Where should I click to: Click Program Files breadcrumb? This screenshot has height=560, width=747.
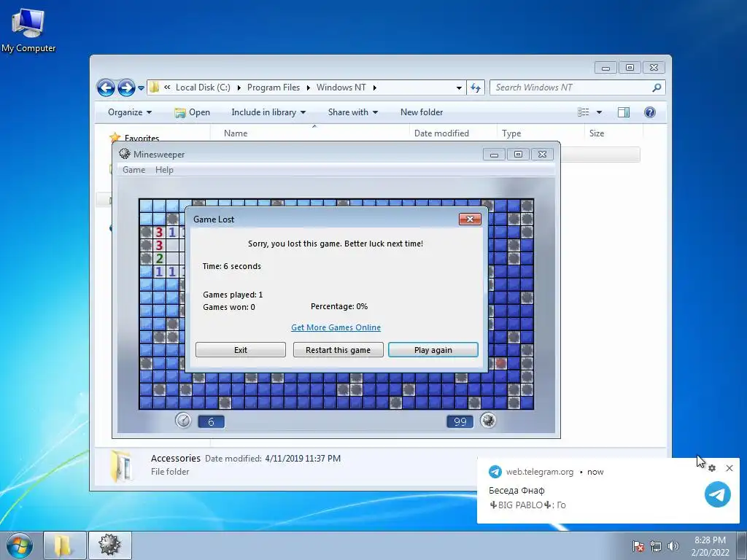click(x=273, y=87)
